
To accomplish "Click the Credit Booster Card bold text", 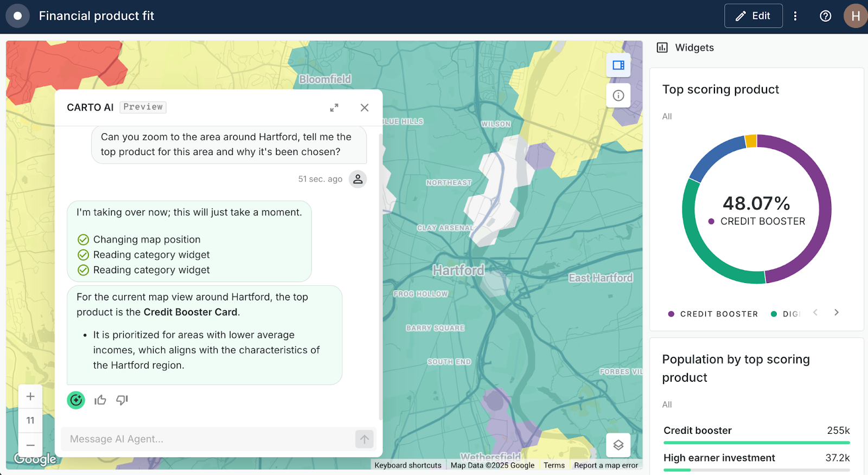I will point(190,312).
